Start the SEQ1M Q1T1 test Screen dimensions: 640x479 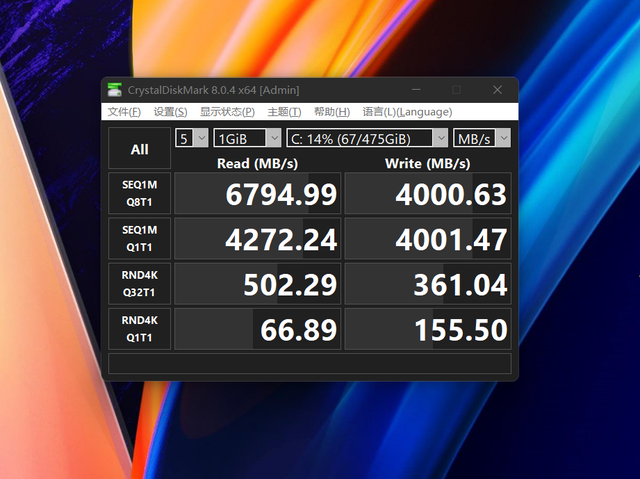click(139, 239)
